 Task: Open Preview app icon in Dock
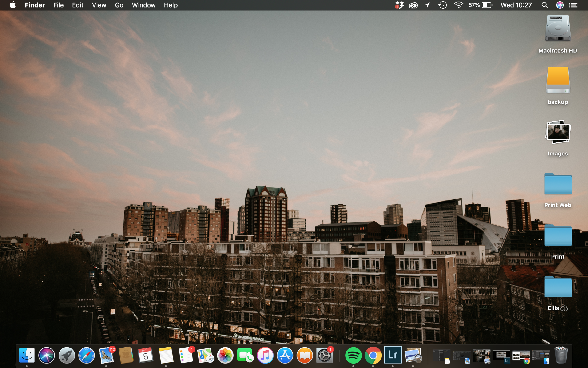tap(413, 355)
